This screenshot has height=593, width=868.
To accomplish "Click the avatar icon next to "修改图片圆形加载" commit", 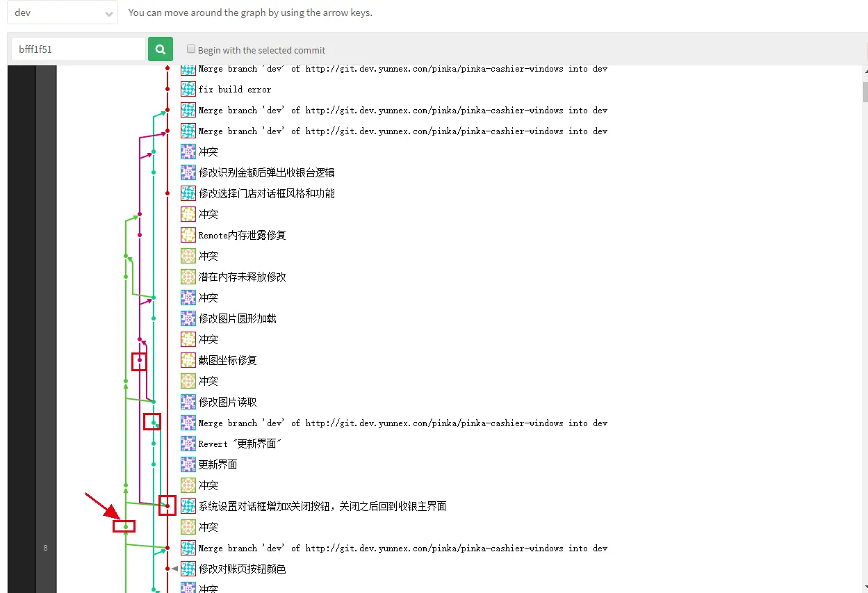I will 188,318.
